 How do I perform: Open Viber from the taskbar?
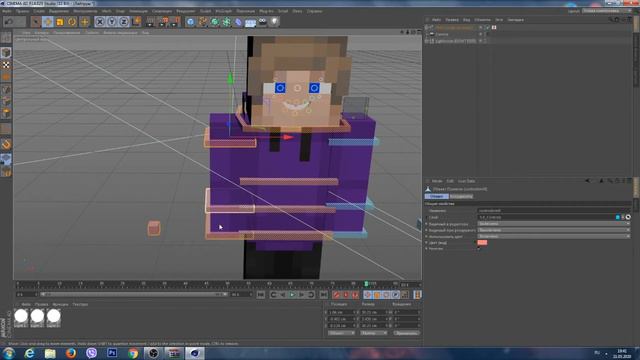coord(91,353)
